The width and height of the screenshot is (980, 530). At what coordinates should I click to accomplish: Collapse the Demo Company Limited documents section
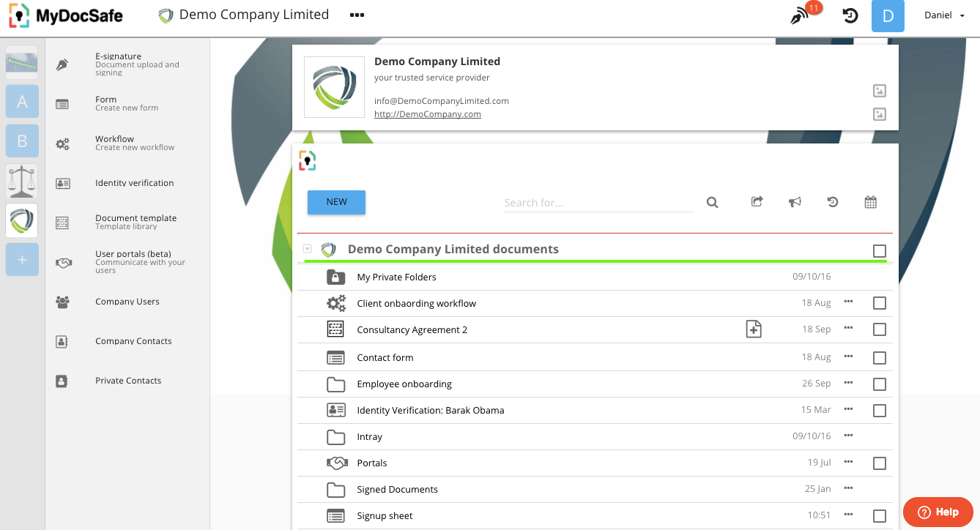[308, 249]
